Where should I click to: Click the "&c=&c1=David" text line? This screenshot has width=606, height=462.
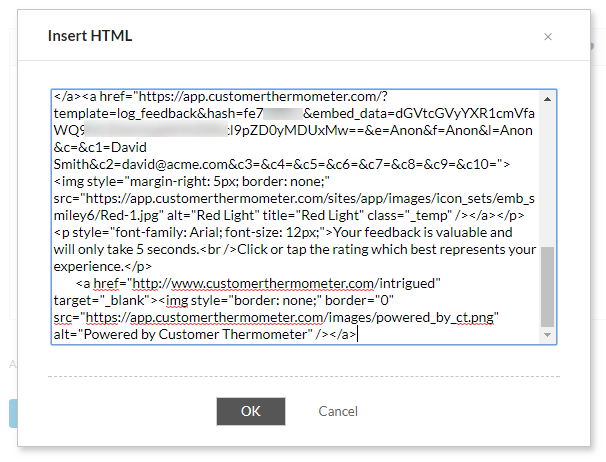pos(100,147)
